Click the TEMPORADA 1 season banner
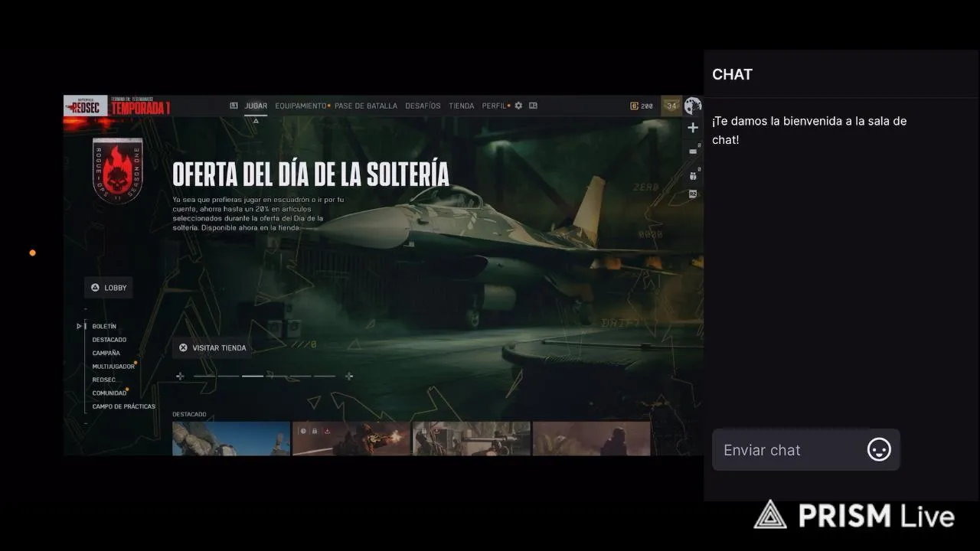Screen dimensions: 980x551 click(140, 106)
